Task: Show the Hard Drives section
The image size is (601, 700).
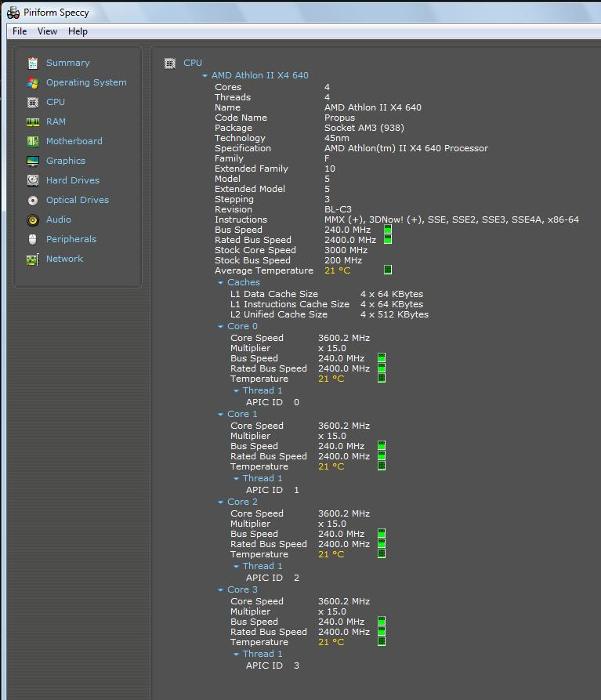Action: [73, 180]
